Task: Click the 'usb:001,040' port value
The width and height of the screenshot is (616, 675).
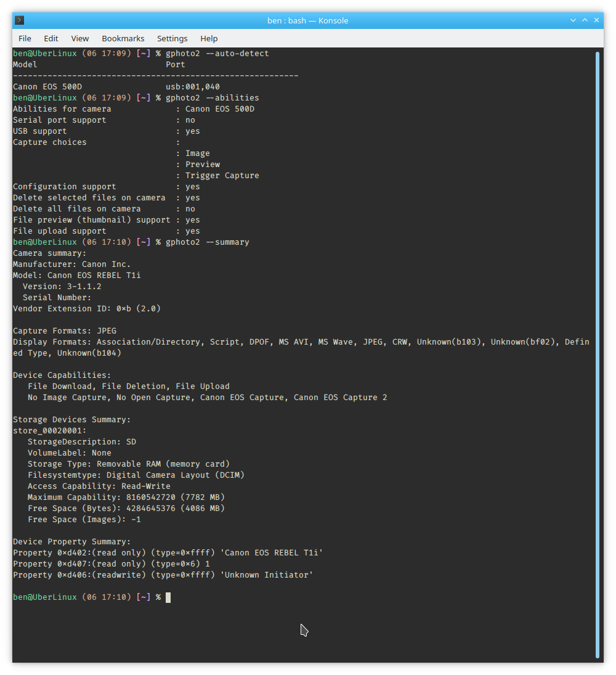Action: [193, 86]
